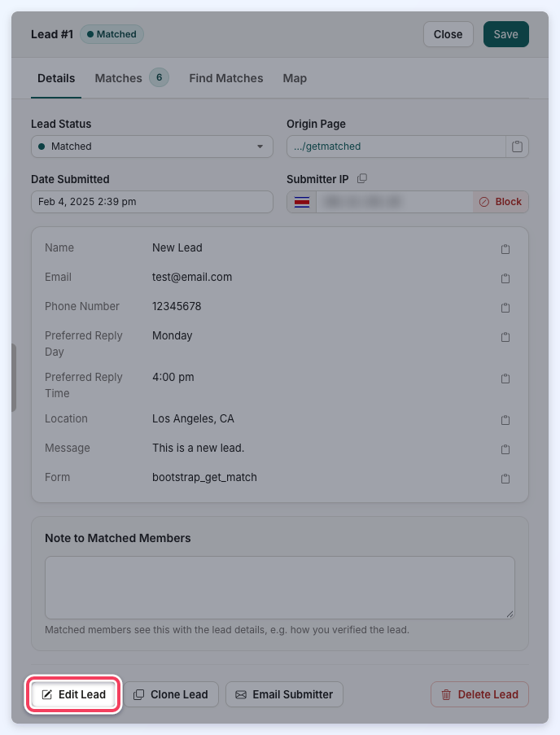The width and height of the screenshot is (560, 735).
Task: Switch to the Details tab
Action: click(56, 78)
